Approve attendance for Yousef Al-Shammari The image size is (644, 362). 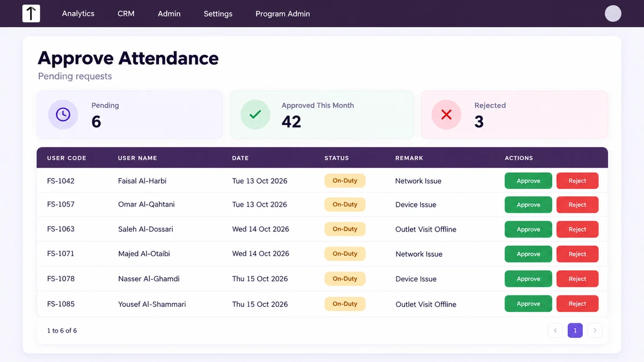(528, 304)
